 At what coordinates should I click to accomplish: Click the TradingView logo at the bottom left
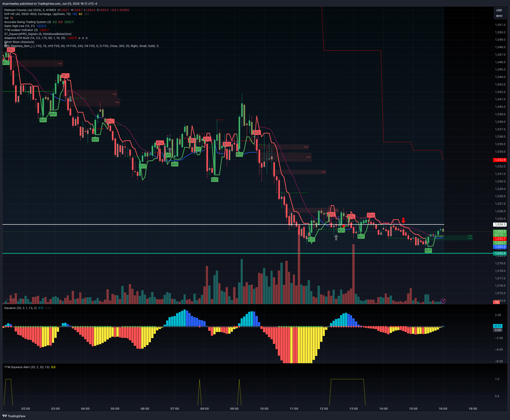(x=14, y=416)
